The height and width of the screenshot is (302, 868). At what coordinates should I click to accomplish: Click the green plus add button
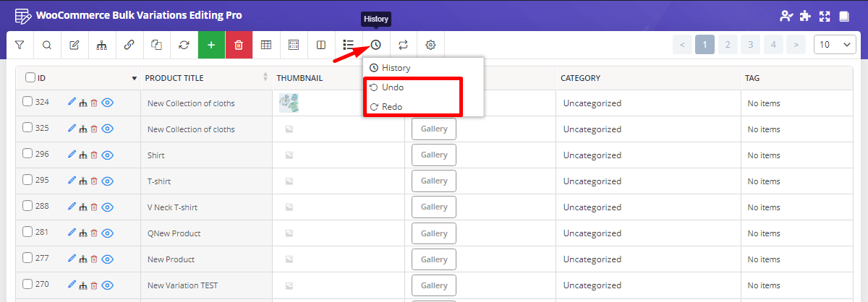tap(211, 45)
